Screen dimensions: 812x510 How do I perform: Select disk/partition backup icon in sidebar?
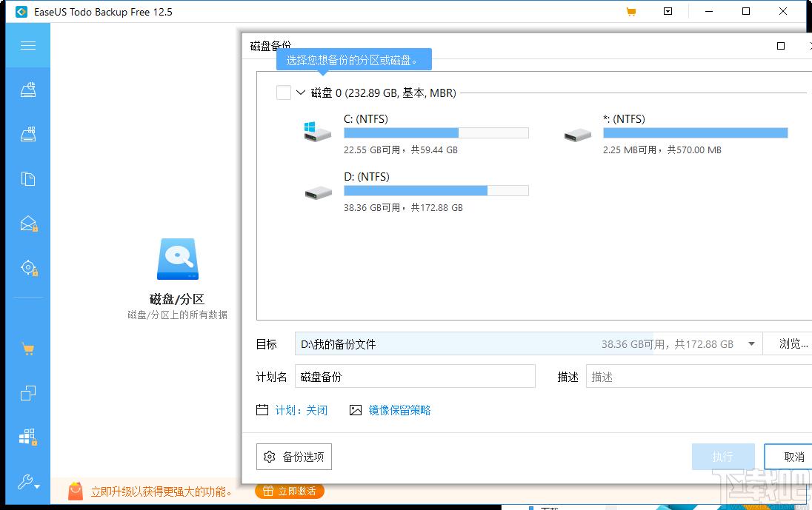click(28, 90)
